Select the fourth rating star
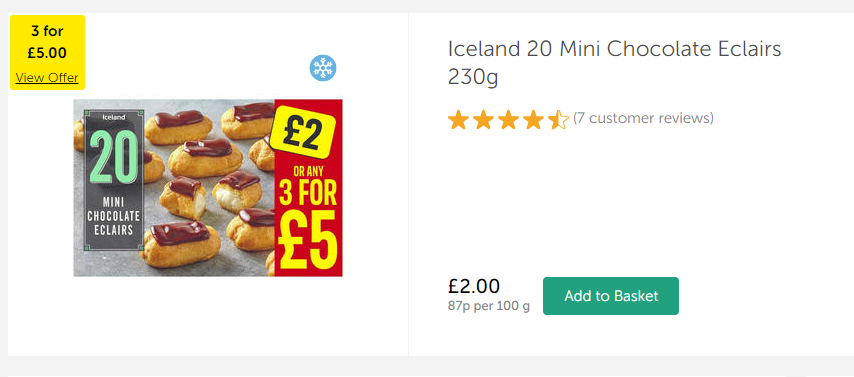854x377 pixels. [533, 119]
